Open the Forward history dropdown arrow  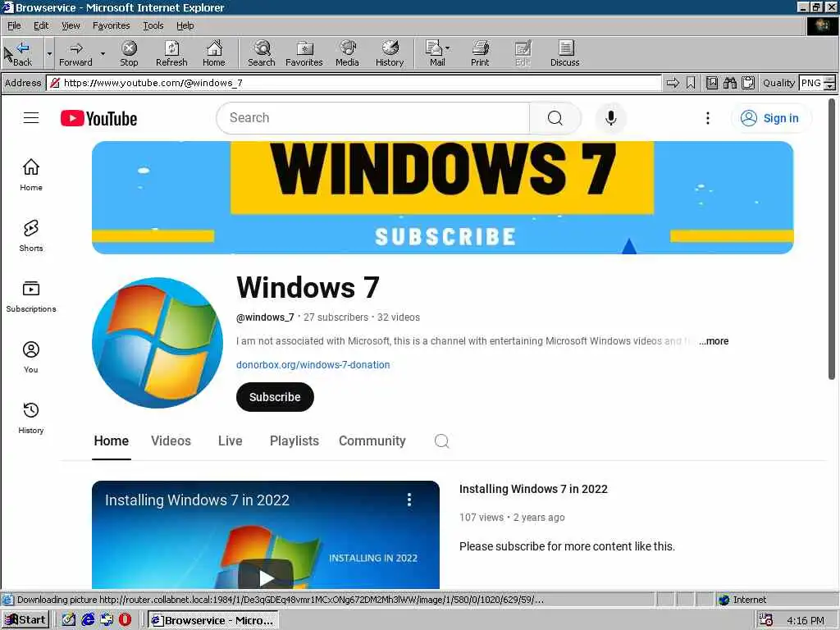click(x=103, y=53)
